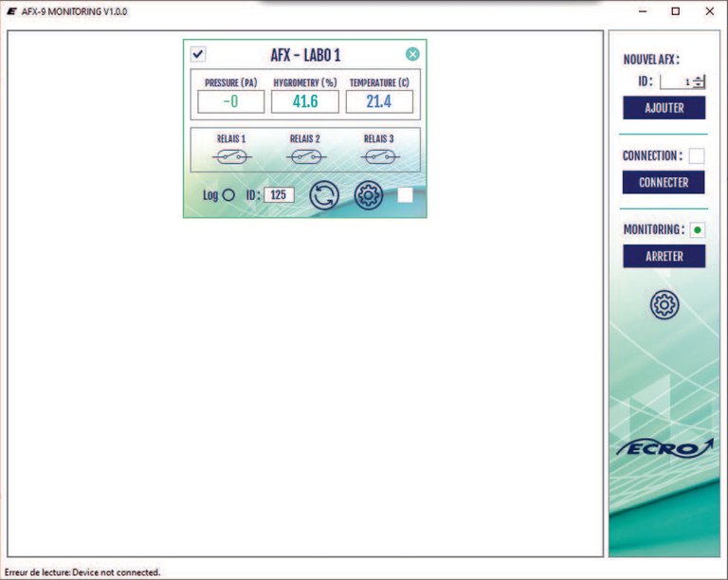Maximize the AFX-9 Monitoring window
Image resolution: width=728 pixels, height=580 pixels.
[x=676, y=11]
